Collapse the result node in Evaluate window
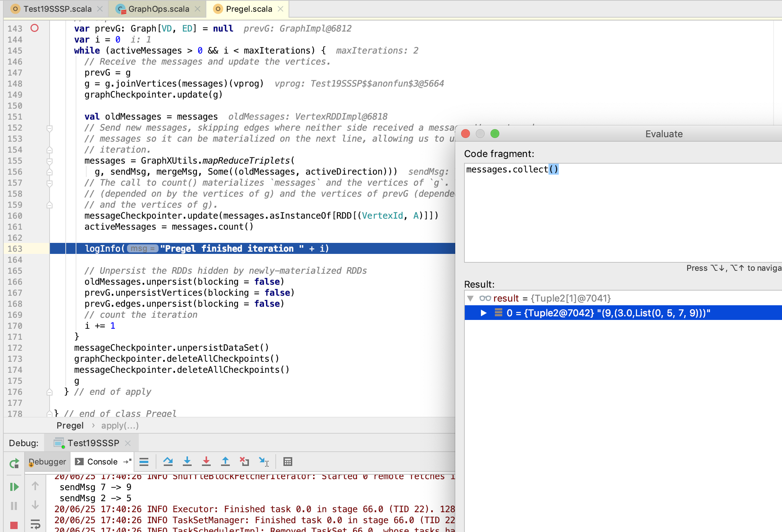 [x=470, y=298]
